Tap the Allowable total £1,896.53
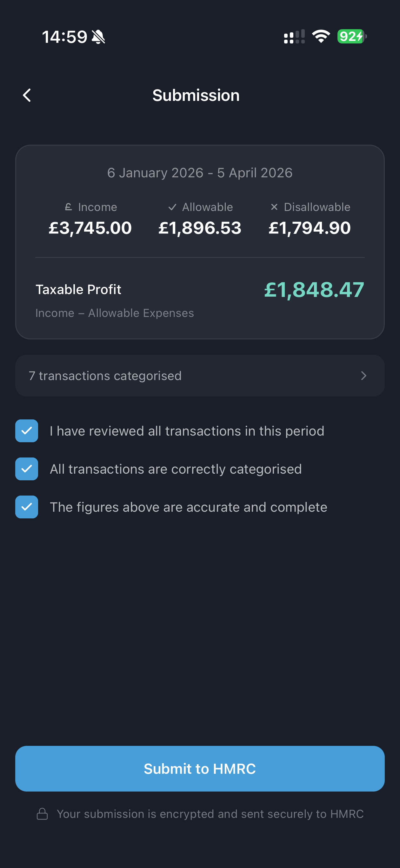 click(200, 228)
